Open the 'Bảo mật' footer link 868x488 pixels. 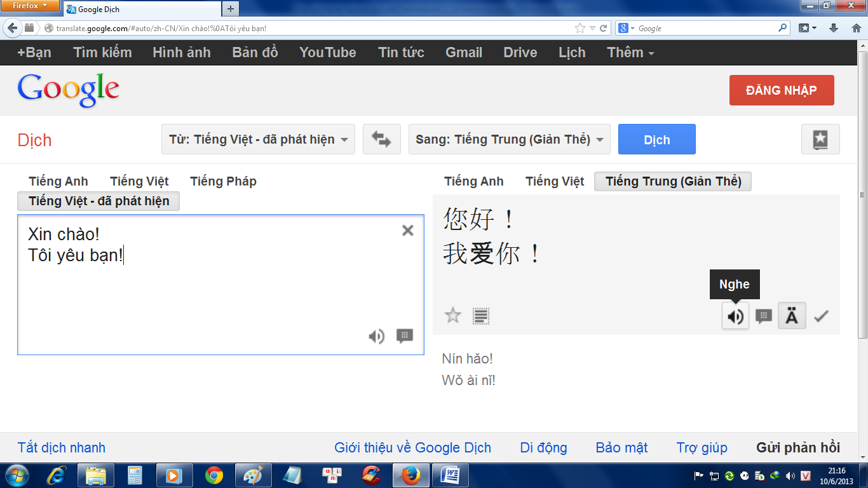(621, 447)
